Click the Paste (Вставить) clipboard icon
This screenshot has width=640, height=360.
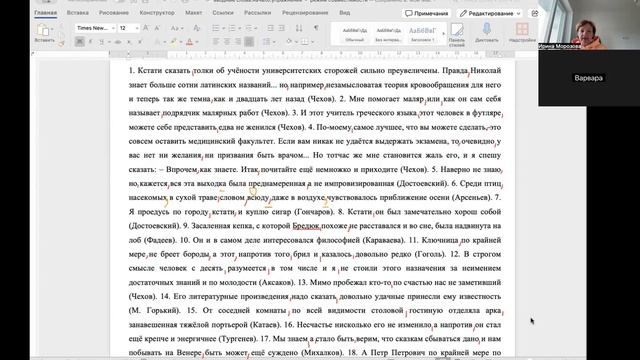pyautogui.click(x=43, y=29)
